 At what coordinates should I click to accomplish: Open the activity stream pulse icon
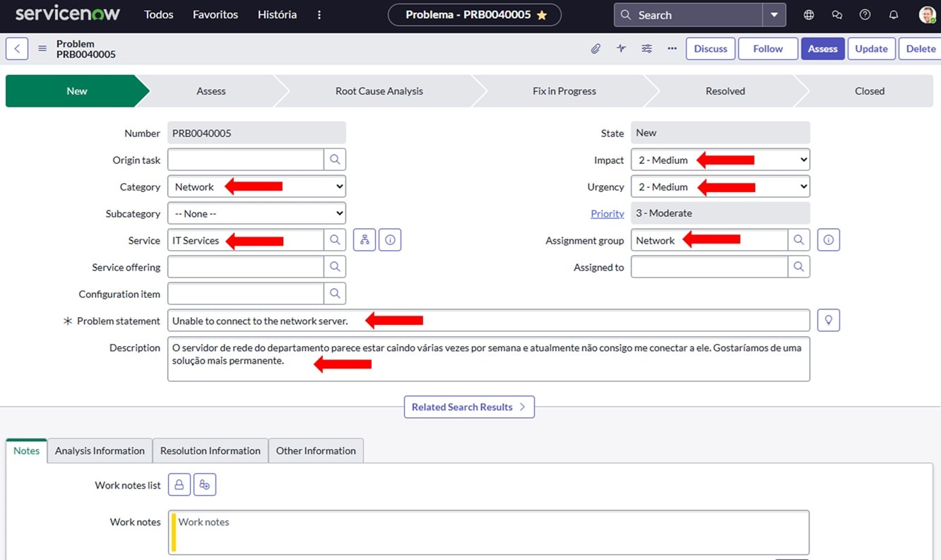(621, 49)
